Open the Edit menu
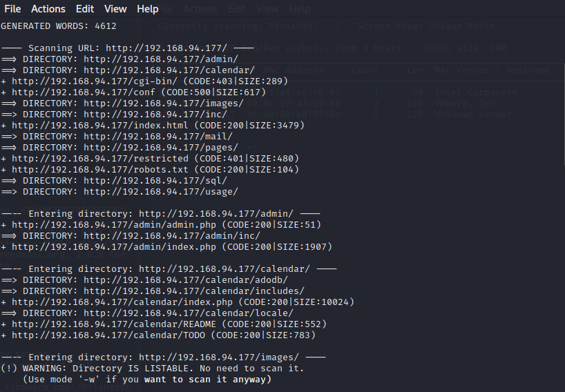 coord(85,9)
